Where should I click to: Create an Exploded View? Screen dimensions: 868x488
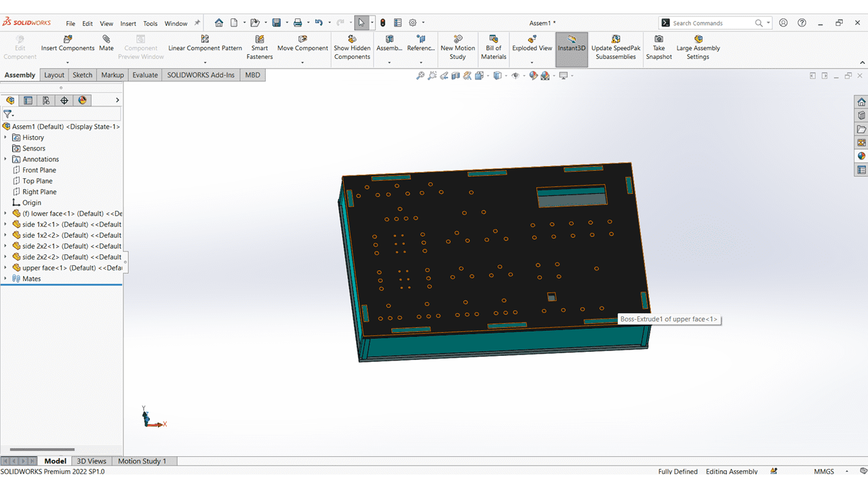(532, 44)
